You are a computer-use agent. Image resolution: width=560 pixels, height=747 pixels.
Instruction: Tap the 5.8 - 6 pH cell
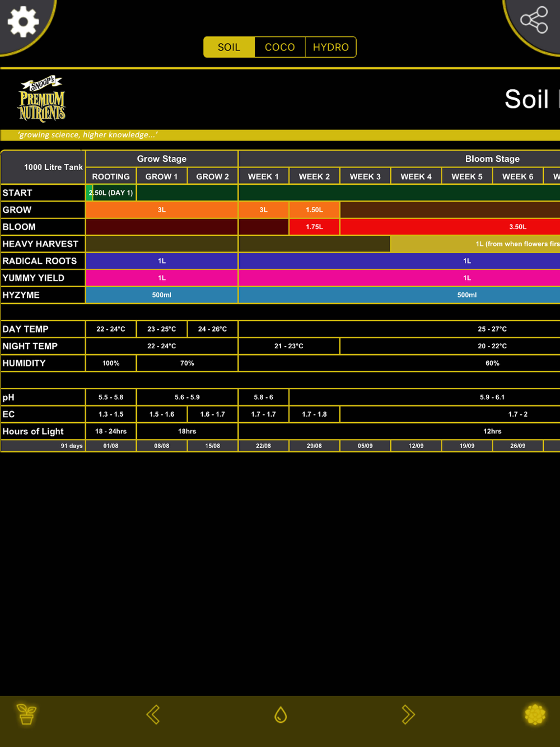point(264,398)
